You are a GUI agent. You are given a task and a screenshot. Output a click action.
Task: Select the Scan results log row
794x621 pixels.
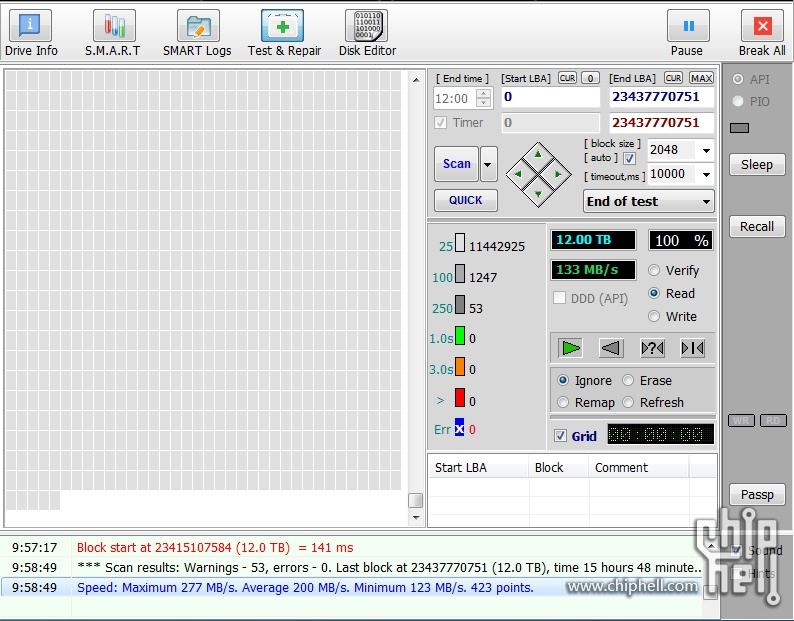click(351, 567)
